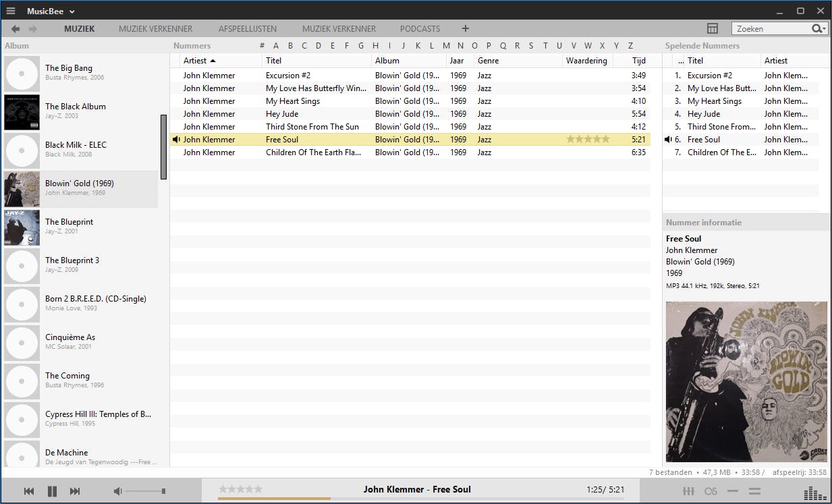Select The Coming album
The image size is (832, 504).
[x=81, y=381]
